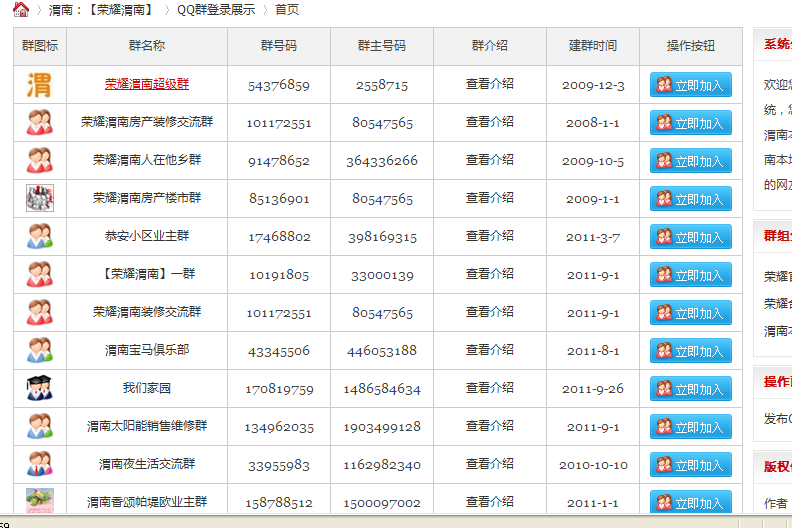Click the 群号码 column header
Image resolution: width=792 pixels, height=528 pixels.
[x=279, y=46]
